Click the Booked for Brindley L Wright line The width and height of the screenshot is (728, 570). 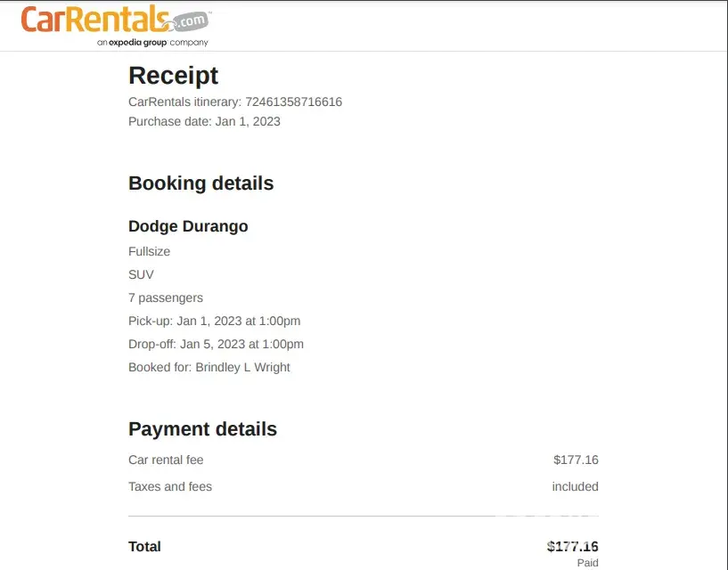[x=209, y=367]
